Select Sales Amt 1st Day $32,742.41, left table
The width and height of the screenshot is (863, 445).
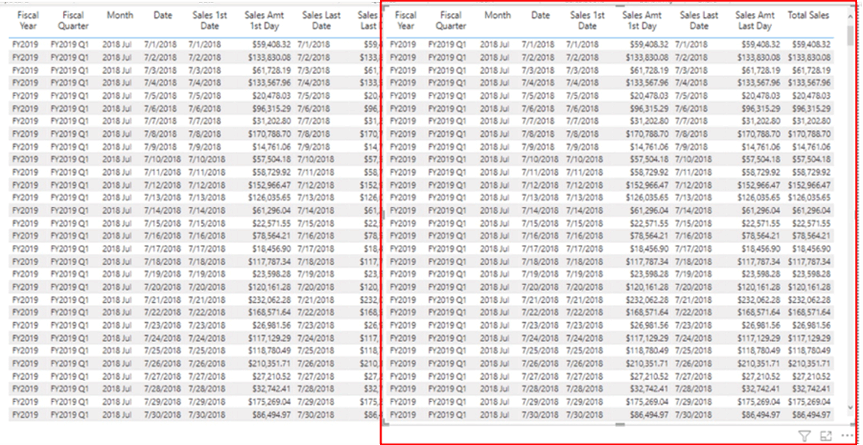coord(271,389)
